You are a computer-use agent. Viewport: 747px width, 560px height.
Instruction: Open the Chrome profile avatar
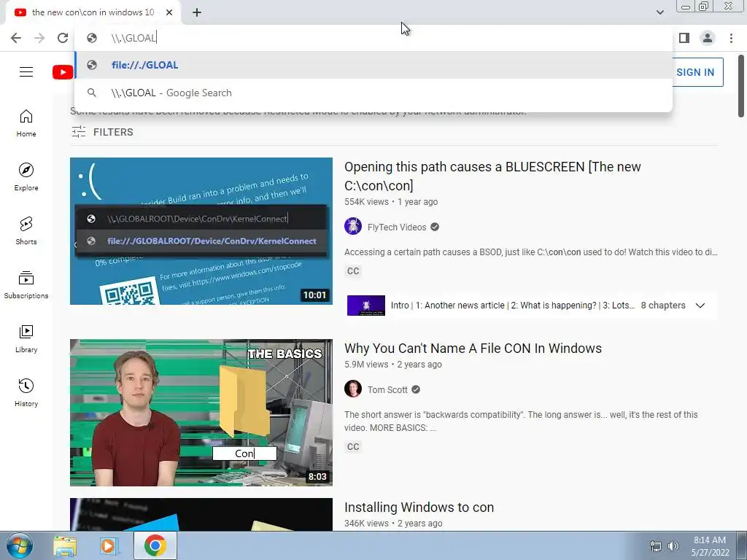(x=708, y=38)
